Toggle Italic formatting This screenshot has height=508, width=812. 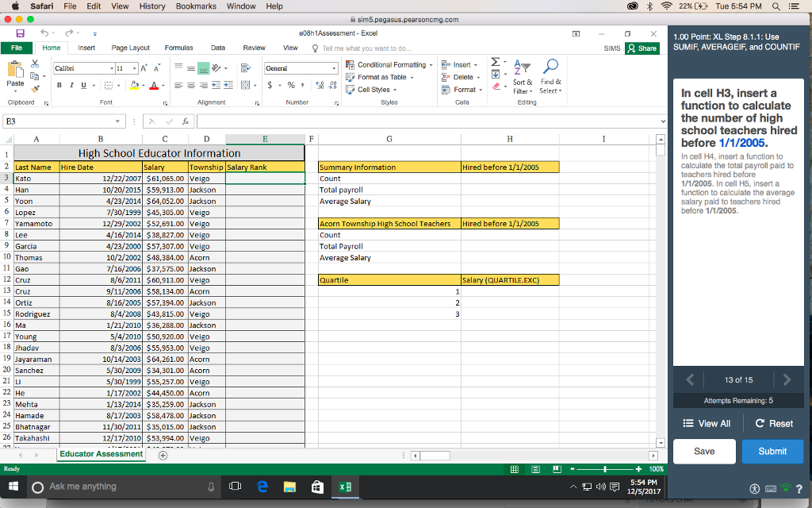coord(71,84)
